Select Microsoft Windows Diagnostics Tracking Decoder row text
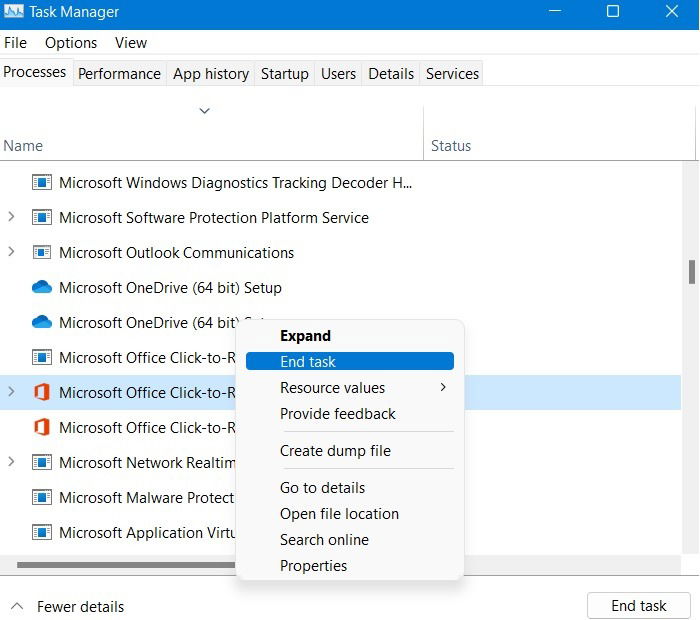Screen dimensions: 700x620 [236, 183]
